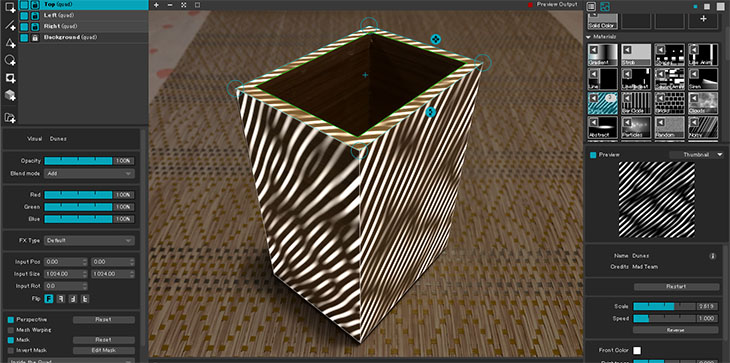This screenshot has width=730, height=363.
Task: Click the Reverse button
Action: tap(676, 330)
